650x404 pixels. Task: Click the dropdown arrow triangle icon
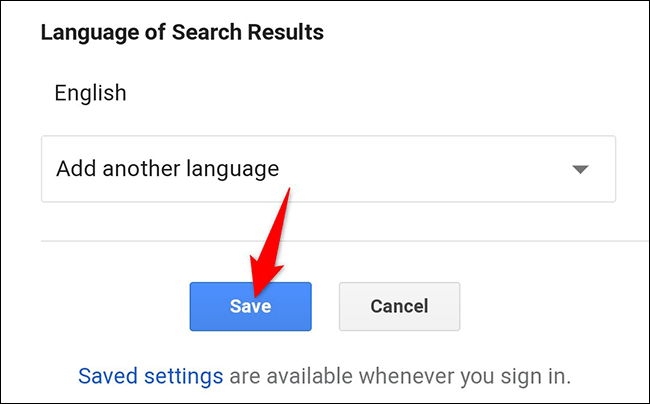[580, 170]
